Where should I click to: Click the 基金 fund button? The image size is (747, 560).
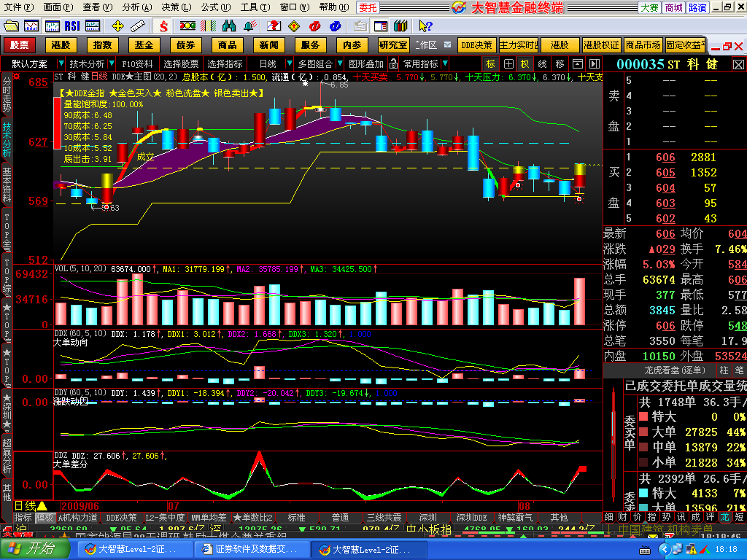click(144, 45)
